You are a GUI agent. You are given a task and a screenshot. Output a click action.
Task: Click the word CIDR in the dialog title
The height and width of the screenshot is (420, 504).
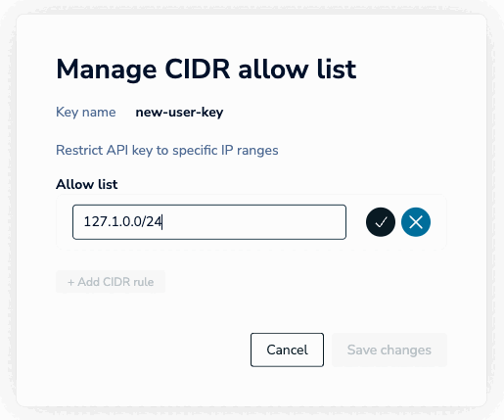[x=198, y=70]
